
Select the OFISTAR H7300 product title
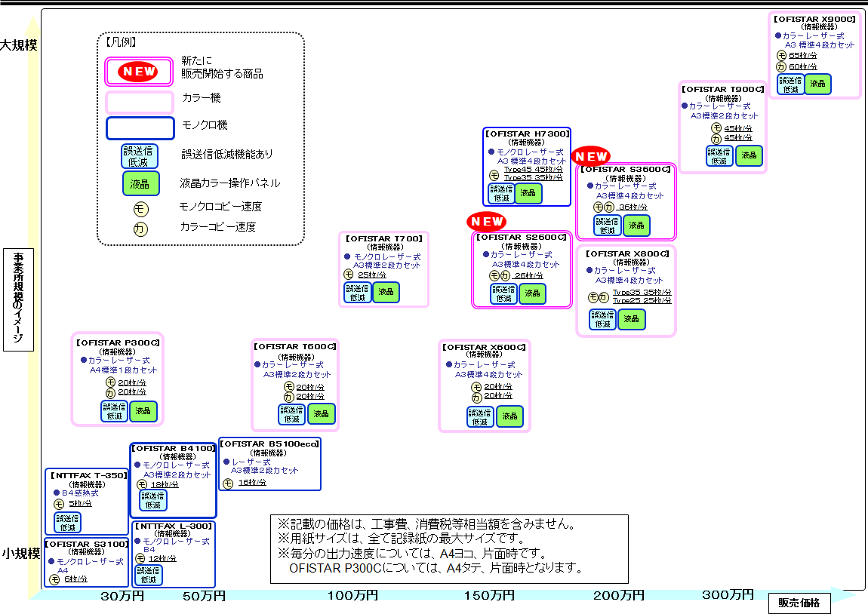[527, 134]
